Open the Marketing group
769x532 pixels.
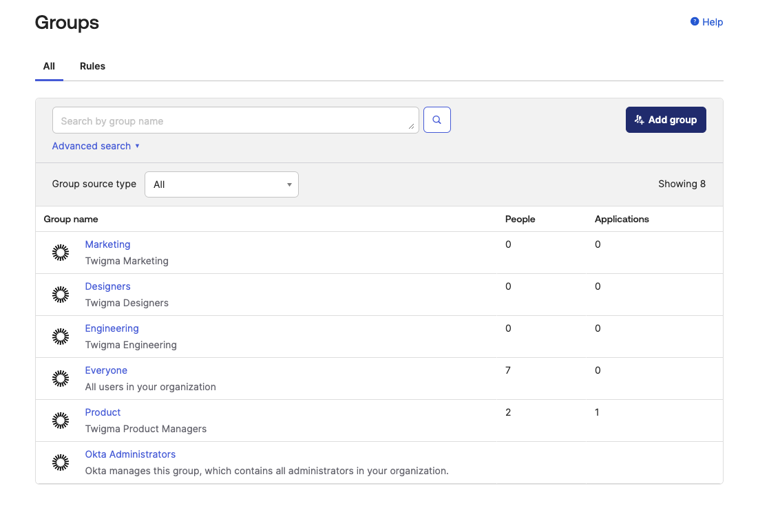107,244
